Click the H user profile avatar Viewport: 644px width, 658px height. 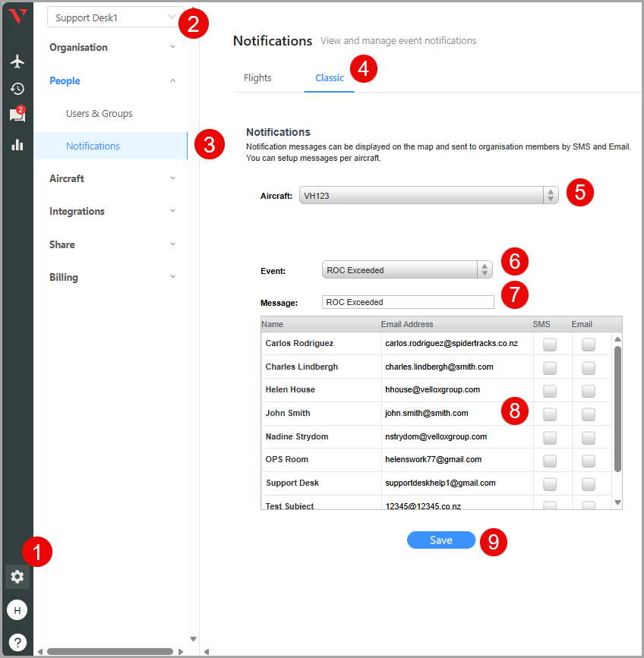(x=17, y=609)
